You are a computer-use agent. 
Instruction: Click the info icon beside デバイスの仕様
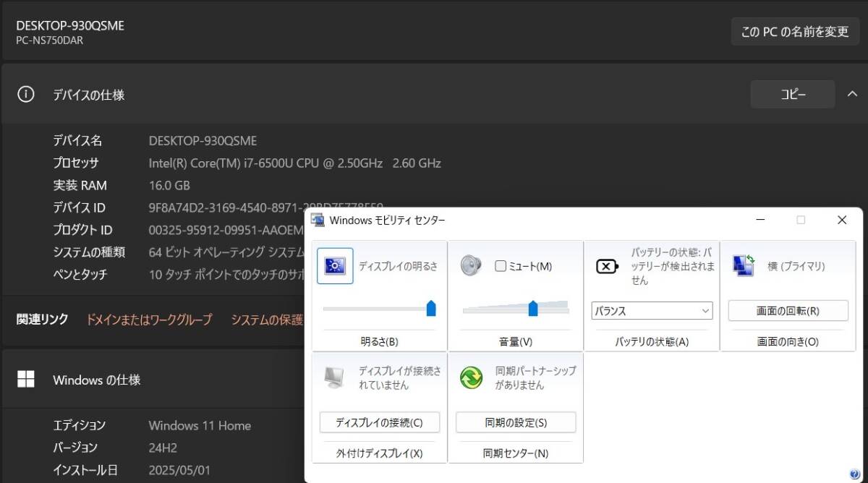coord(25,95)
